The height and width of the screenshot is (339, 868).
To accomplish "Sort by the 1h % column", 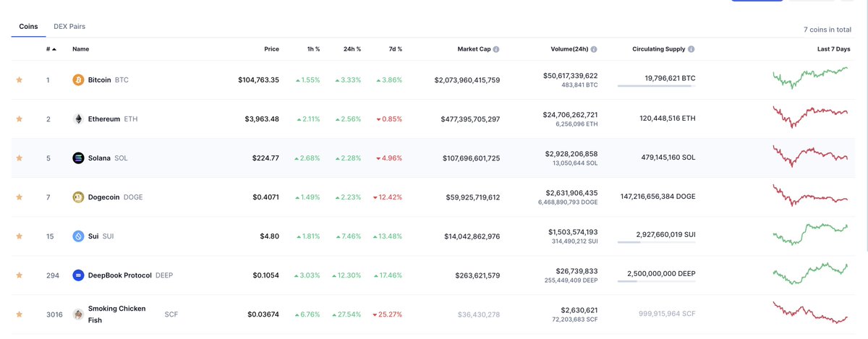I will point(312,49).
